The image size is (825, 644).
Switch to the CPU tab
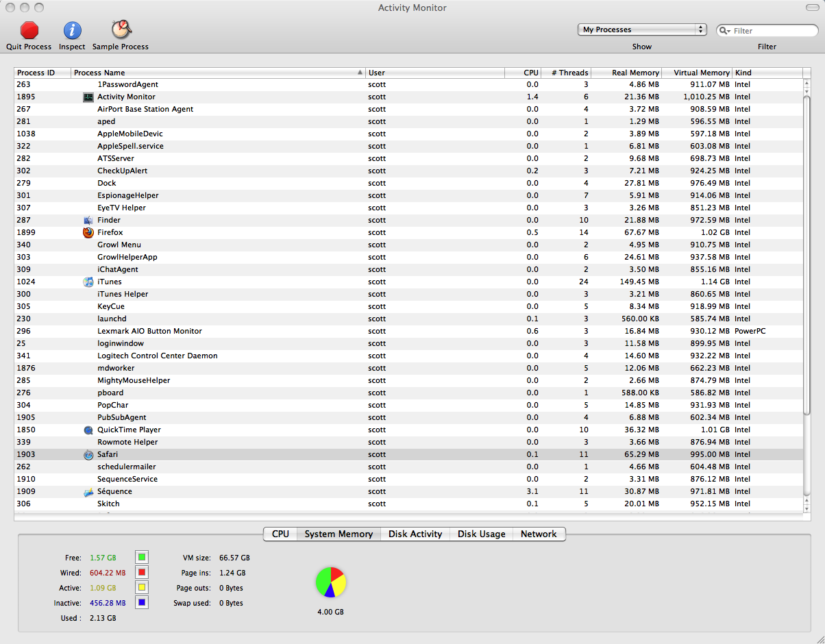tap(280, 534)
